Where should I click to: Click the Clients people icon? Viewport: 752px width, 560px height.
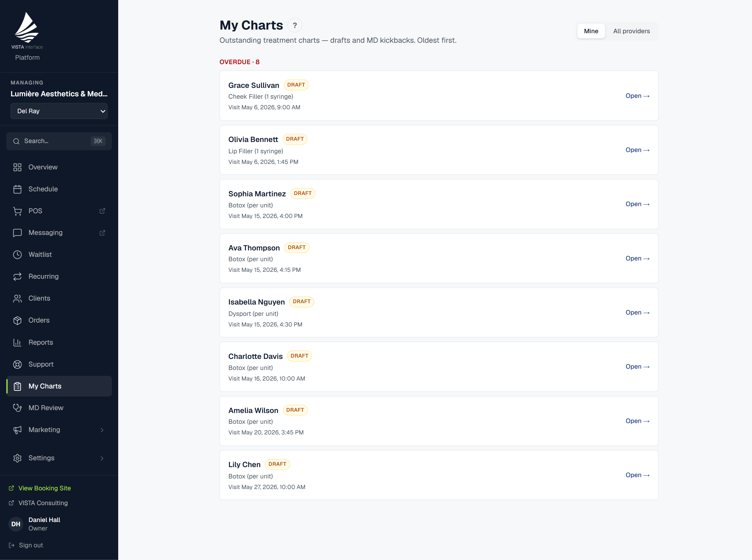coord(17,298)
